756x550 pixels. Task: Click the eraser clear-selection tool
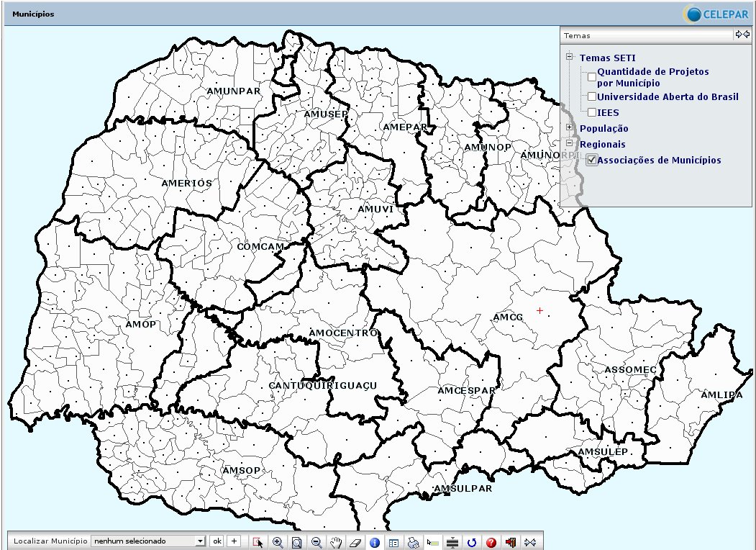click(355, 542)
